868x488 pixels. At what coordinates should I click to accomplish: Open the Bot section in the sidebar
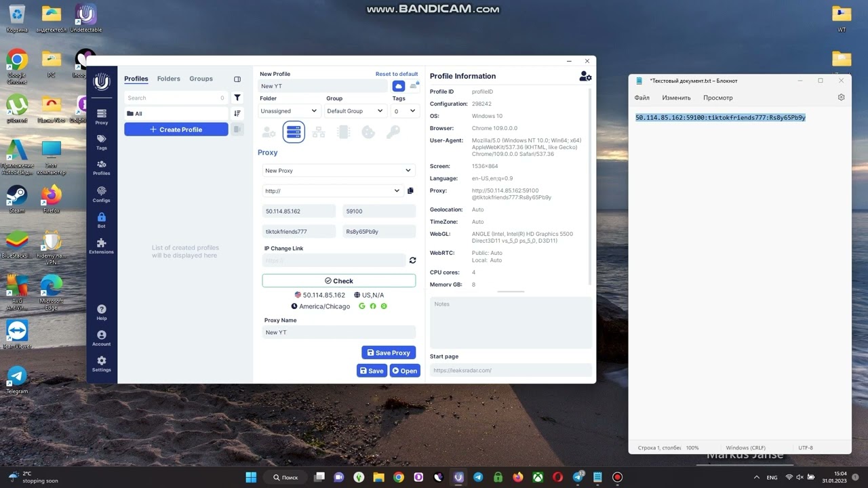pyautogui.click(x=102, y=220)
